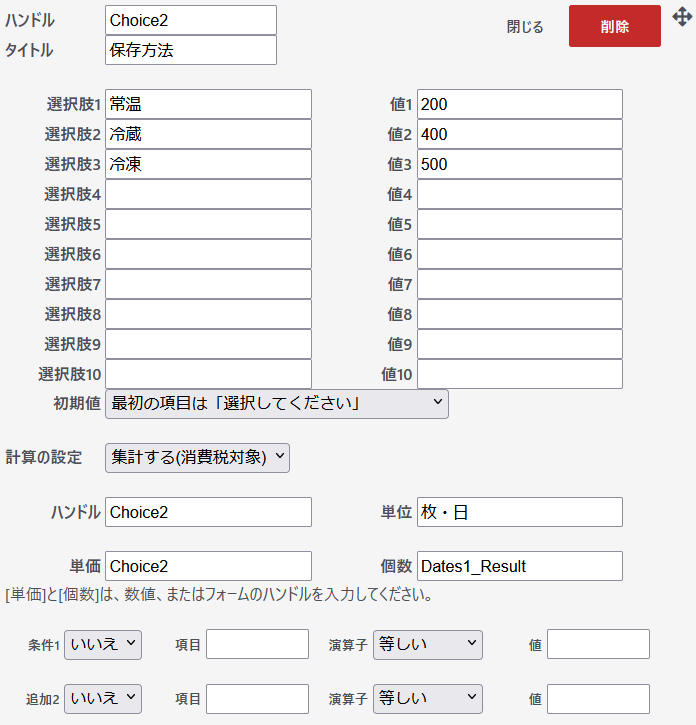This screenshot has width=696, height=725.
Task: Open the 演算子 dropdown in the 追加2 row
Action: click(428, 699)
